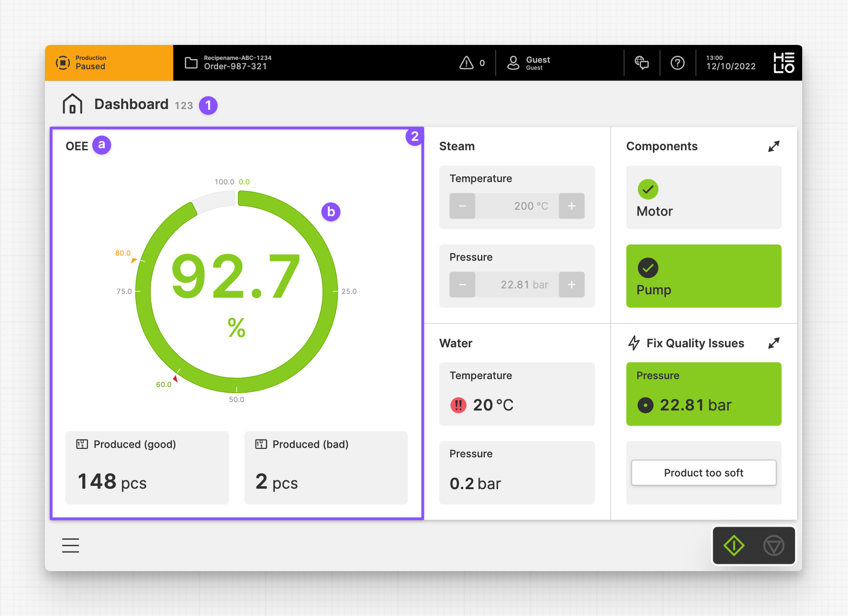Open the language chat globe icon
This screenshot has width=848, height=616.
point(642,63)
